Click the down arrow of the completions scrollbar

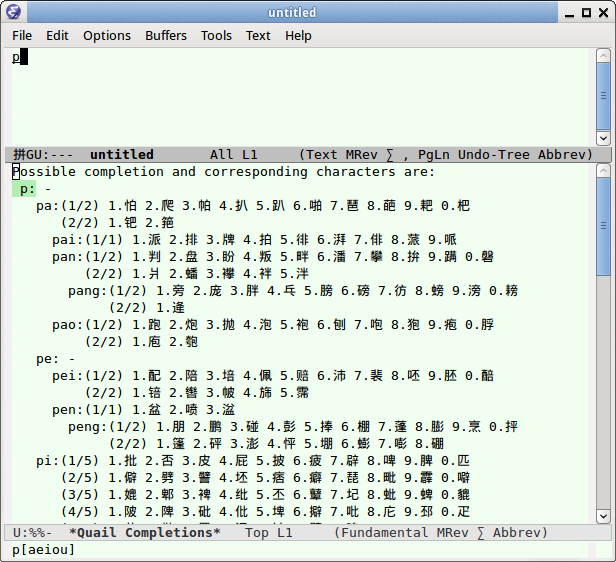pyautogui.click(x=603, y=515)
